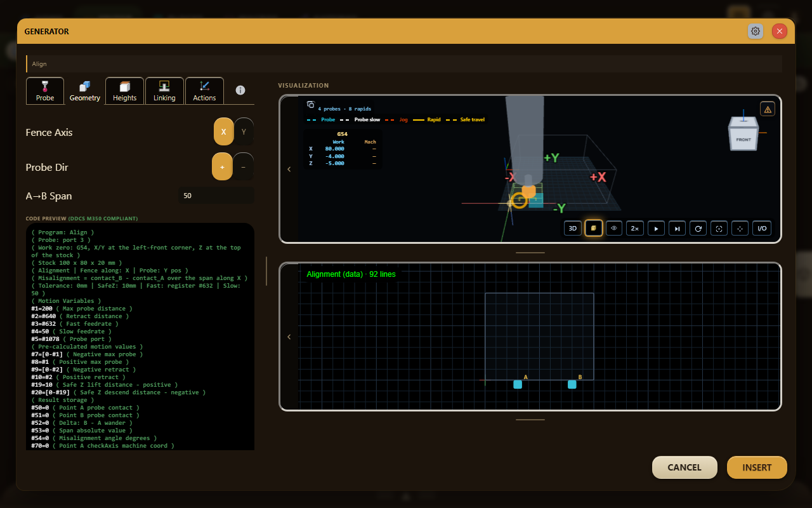Restart simulation with the reload icon
The height and width of the screenshot is (508, 812).
click(x=698, y=228)
